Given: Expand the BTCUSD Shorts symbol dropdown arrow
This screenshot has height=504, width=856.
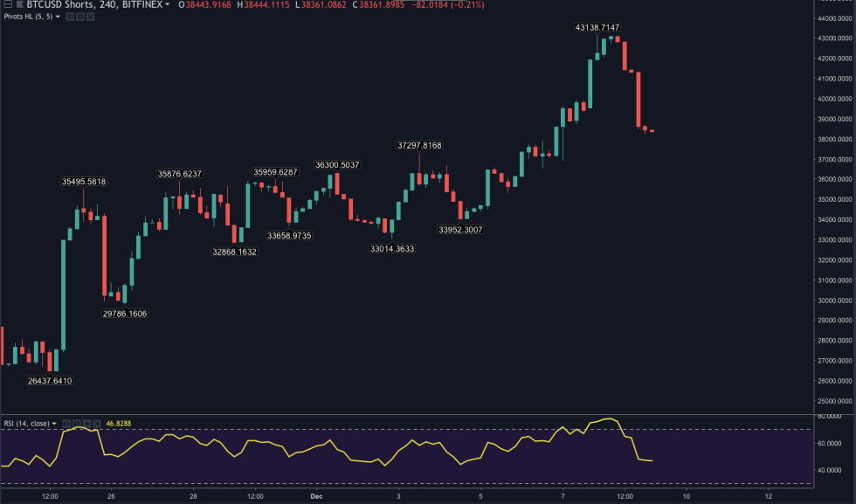Looking at the screenshot, I should [167, 5].
